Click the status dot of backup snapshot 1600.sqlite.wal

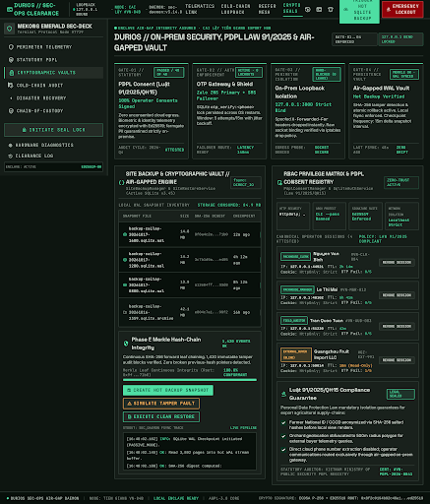[x=125, y=234]
